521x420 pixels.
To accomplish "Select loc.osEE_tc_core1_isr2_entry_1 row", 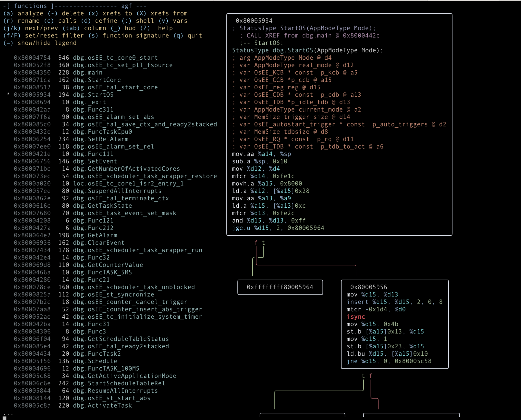I will 99,184.
